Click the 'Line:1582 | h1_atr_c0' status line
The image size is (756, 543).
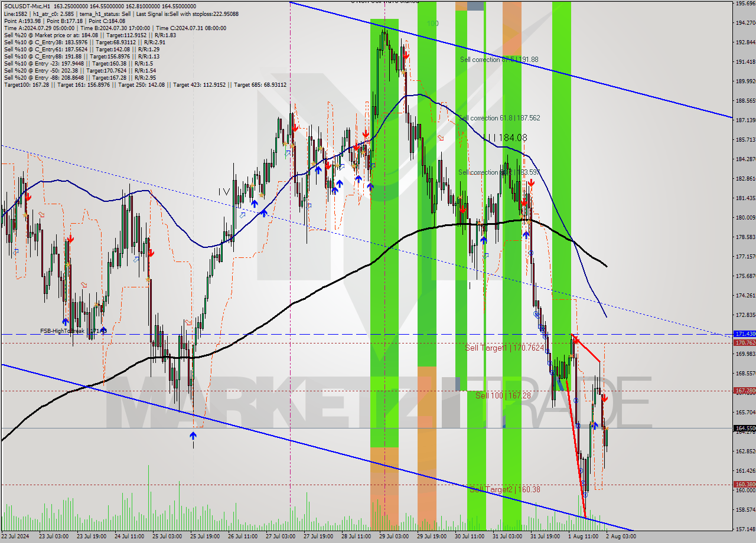point(121,14)
